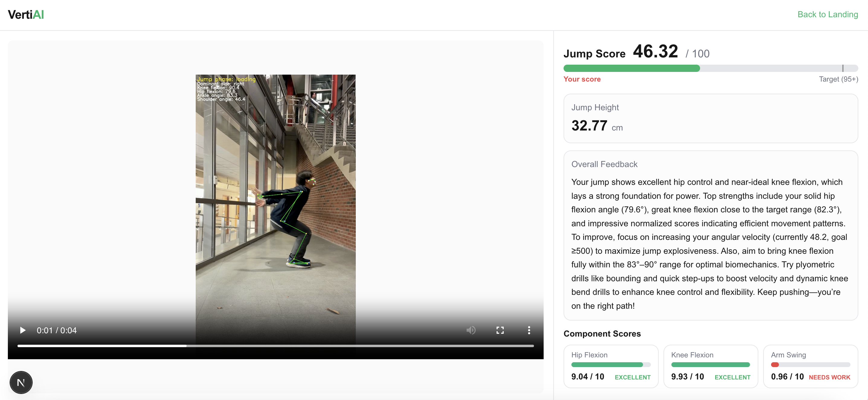Click the Hip Flexion EXCELLENT label
The width and height of the screenshot is (868, 400).
632,377
